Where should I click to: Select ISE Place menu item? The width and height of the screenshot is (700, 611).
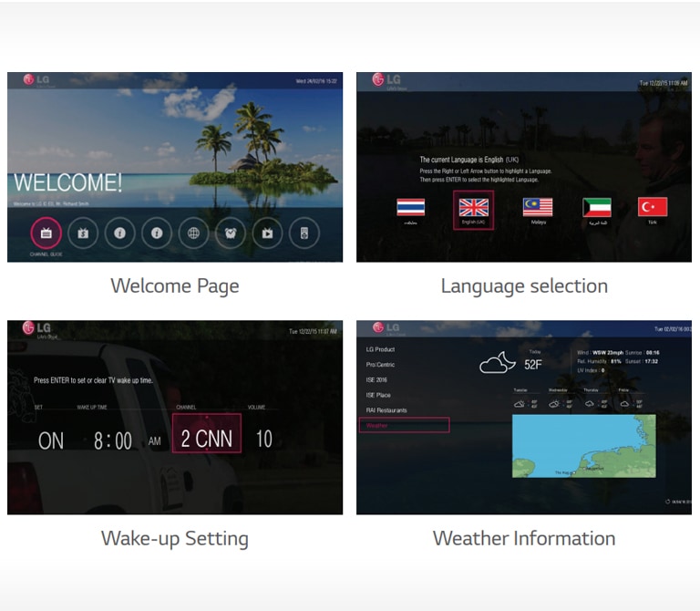[x=378, y=395]
